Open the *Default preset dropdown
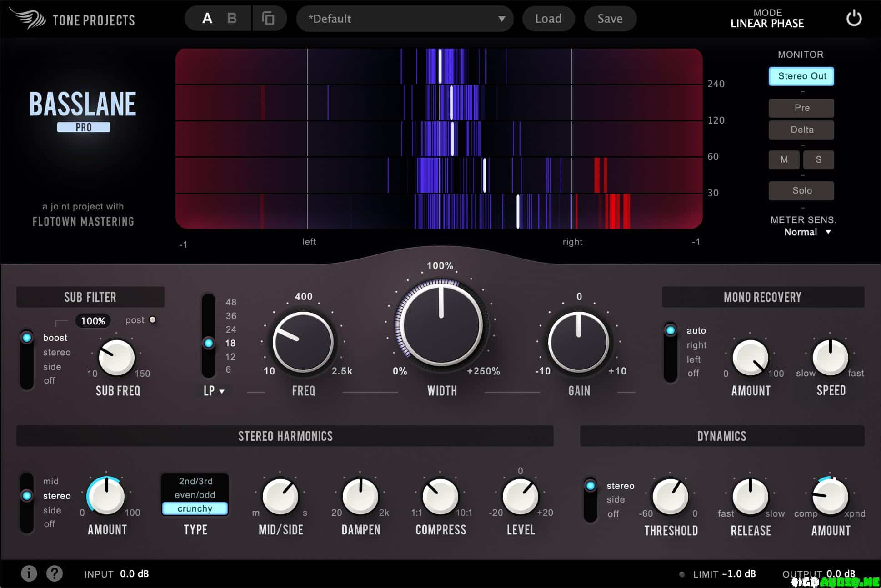This screenshot has width=881, height=588. [x=405, y=19]
